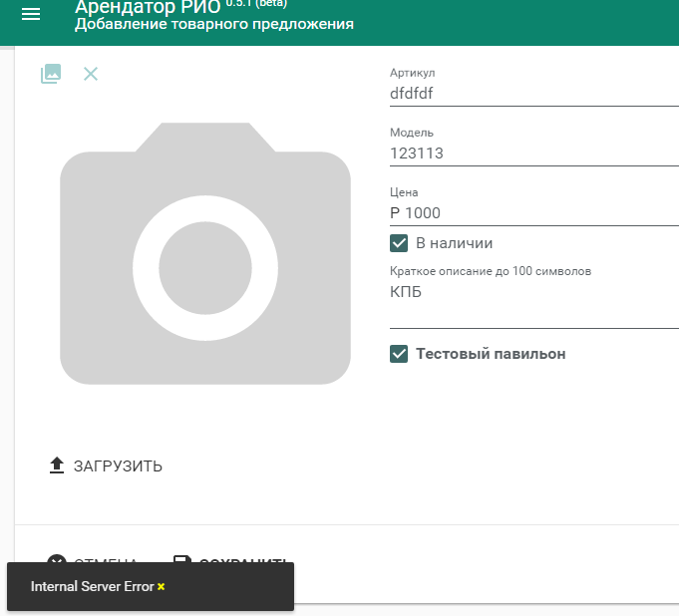Remove the photo with the X icon
The width and height of the screenshot is (679, 616).
click(x=91, y=74)
